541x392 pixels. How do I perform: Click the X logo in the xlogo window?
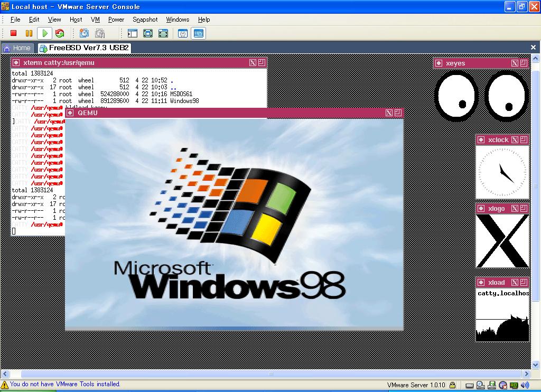coord(502,241)
